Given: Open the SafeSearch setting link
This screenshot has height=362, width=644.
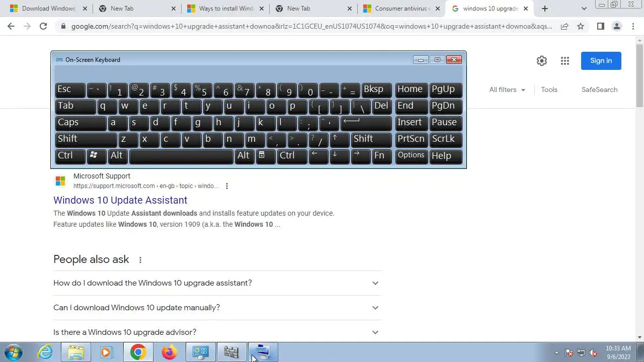Looking at the screenshot, I should pyautogui.click(x=599, y=89).
